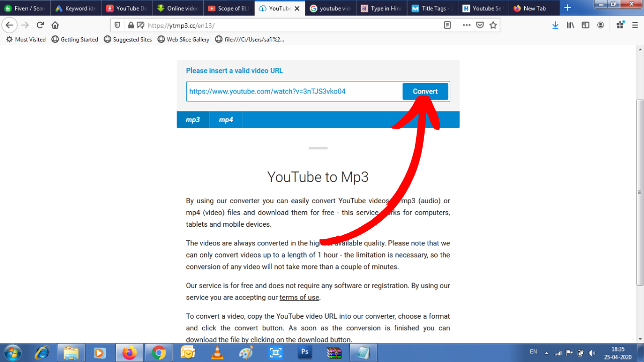Switch to the Type in Hindi tab
Image resolution: width=644 pixels, height=362 pixels.
(x=381, y=8)
